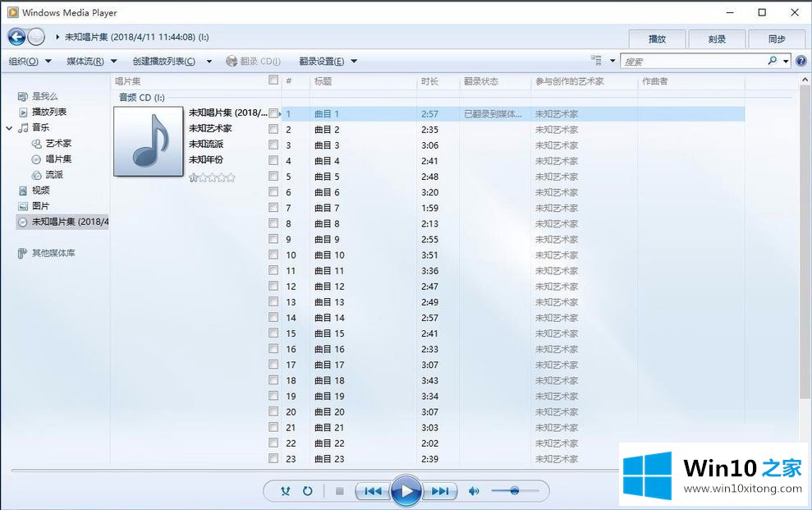Mute the volume speaker icon
The image size is (812, 510).
[473, 491]
